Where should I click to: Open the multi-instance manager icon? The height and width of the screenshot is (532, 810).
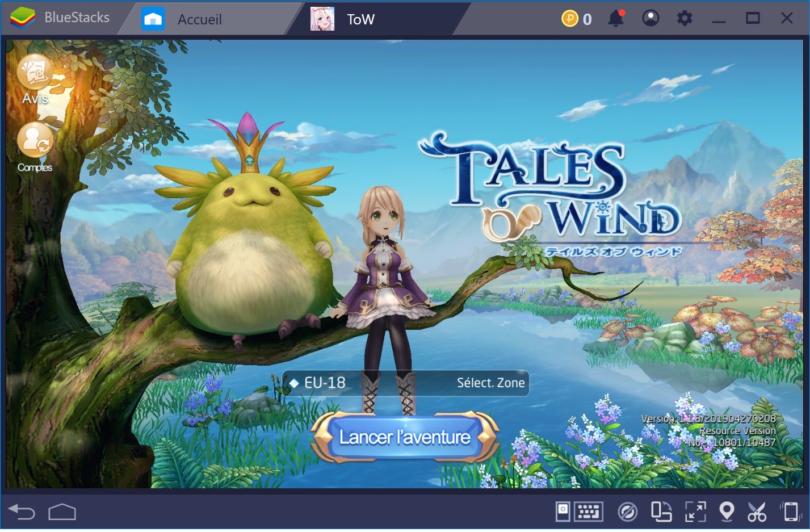(x=661, y=512)
